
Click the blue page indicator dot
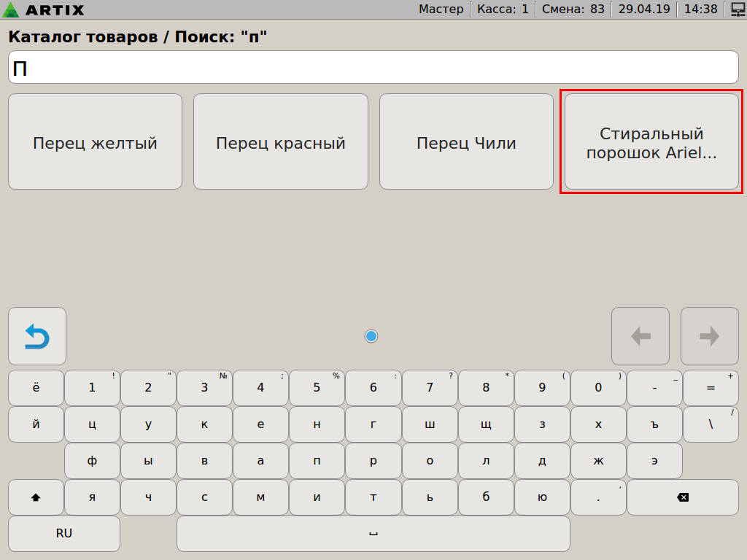371,336
